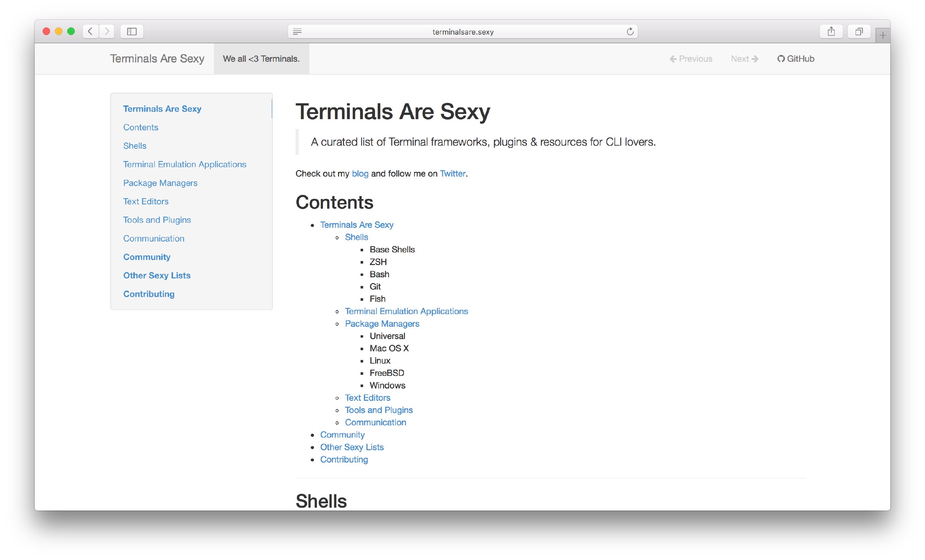925x560 pixels.
Task: Click the Previous navigation link
Action: click(x=691, y=59)
